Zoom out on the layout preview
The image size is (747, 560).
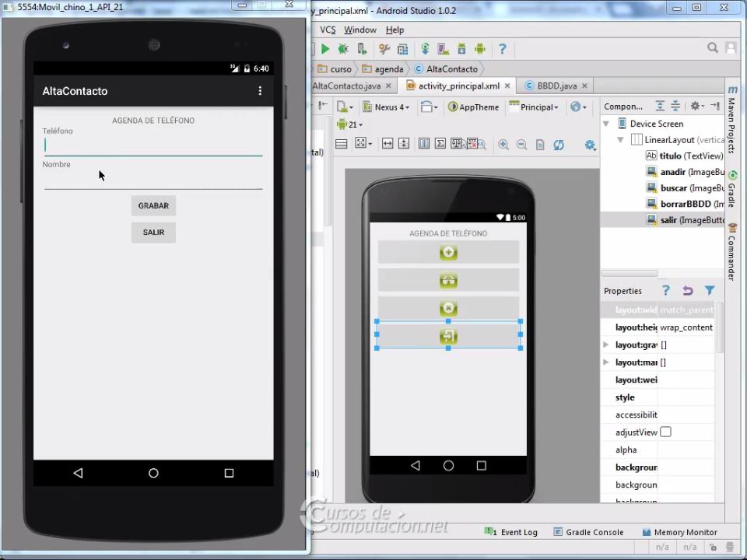click(521, 145)
